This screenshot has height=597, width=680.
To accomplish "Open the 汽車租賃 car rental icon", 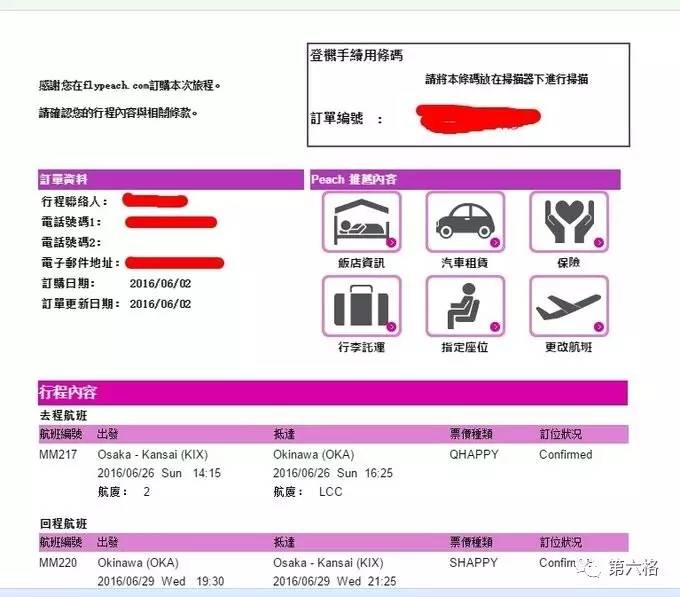I will click(x=465, y=222).
